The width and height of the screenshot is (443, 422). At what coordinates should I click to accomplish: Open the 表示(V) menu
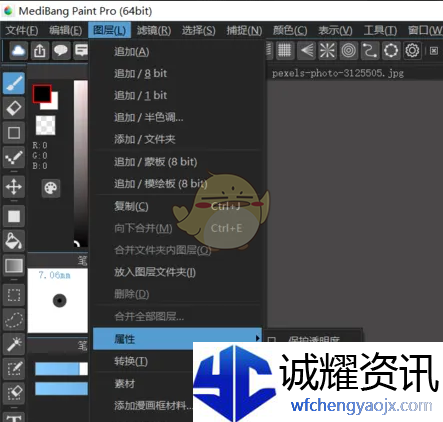335,31
